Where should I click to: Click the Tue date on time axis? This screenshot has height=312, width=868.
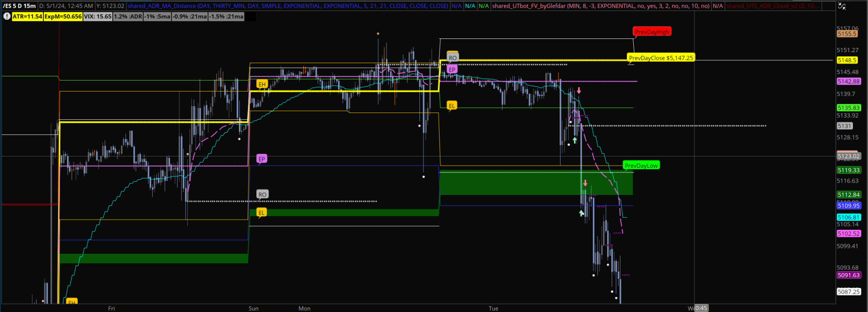[493, 308]
